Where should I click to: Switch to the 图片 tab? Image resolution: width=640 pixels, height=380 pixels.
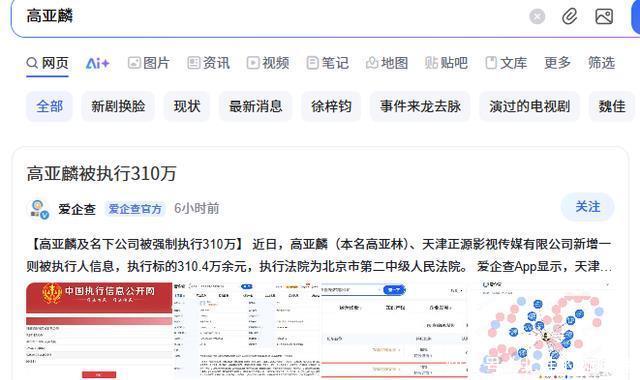point(149,63)
